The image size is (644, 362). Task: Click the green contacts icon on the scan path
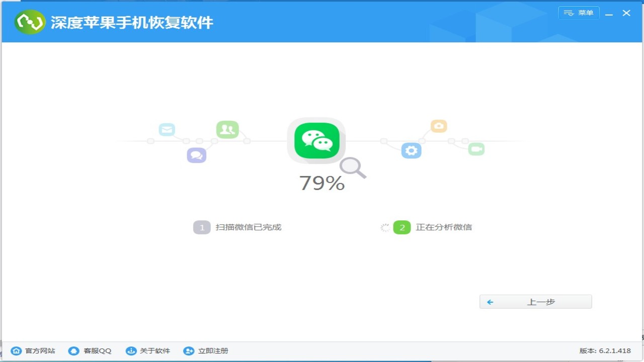(x=227, y=129)
